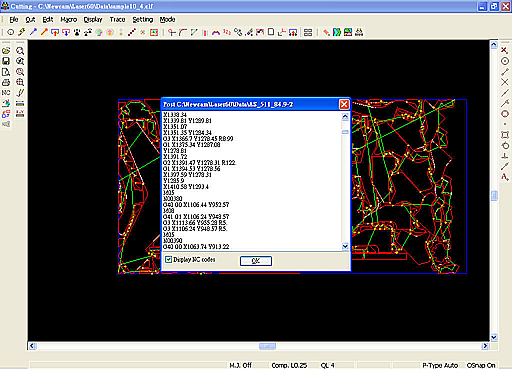Open the Setting menu
512x369 pixels.
coord(143,20)
